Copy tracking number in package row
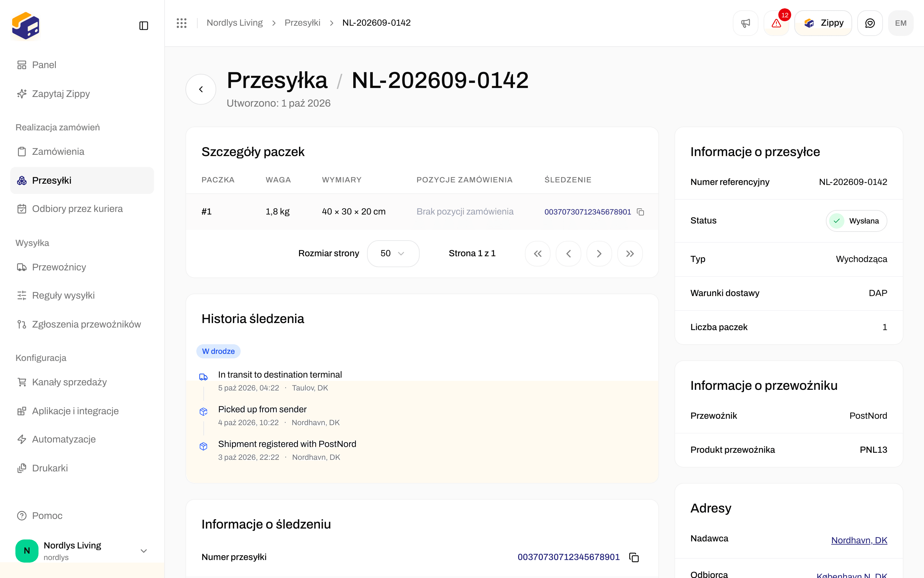 641,212
